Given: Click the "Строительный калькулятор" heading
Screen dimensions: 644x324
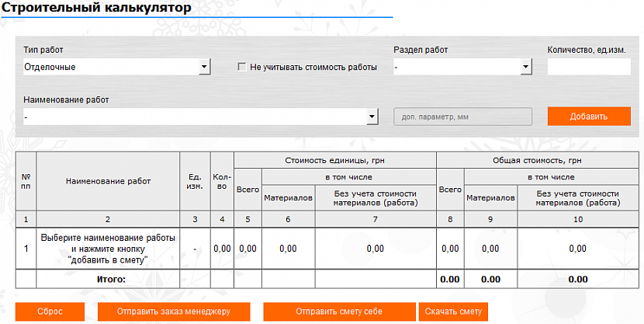Looking at the screenshot, I should point(97,8).
